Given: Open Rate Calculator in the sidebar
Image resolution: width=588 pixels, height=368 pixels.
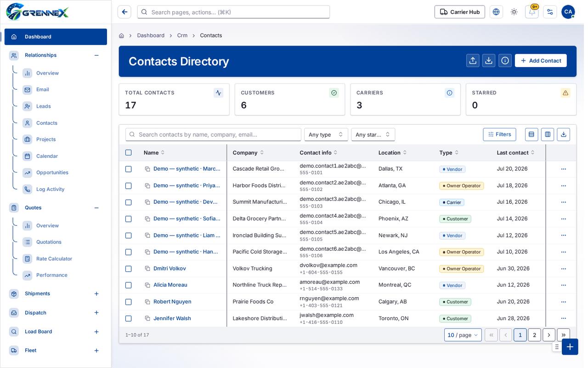Looking at the screenshot, I should [54, 259].
